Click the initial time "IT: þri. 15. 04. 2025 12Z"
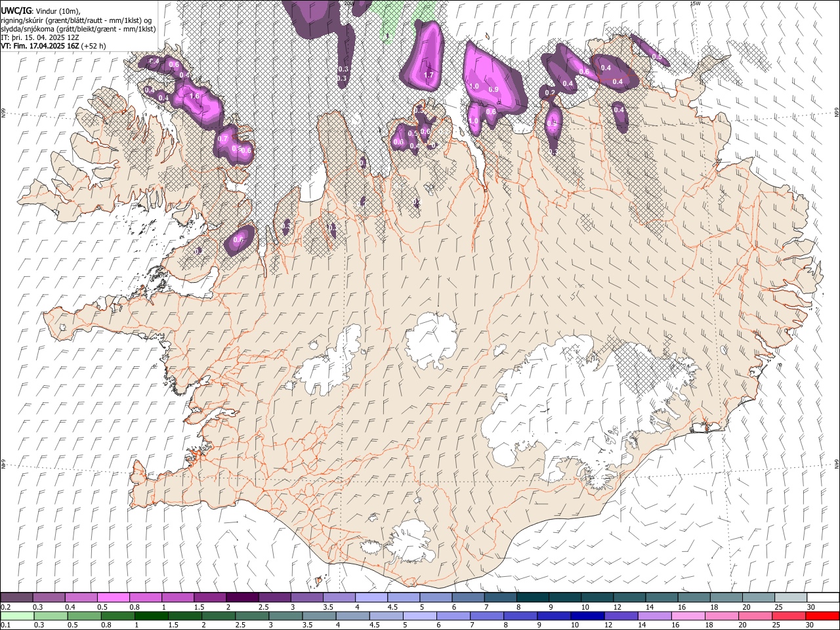The width and height of the screenshot is (840, 630). click(41, 37)
